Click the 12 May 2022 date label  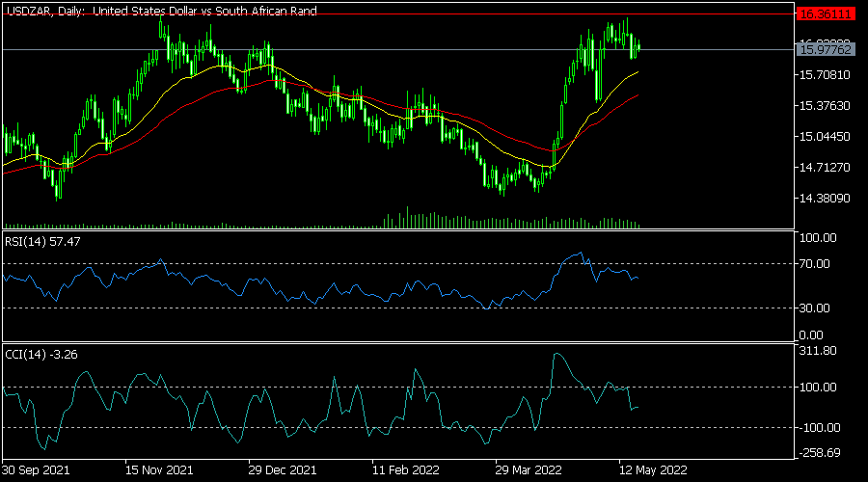653,470
